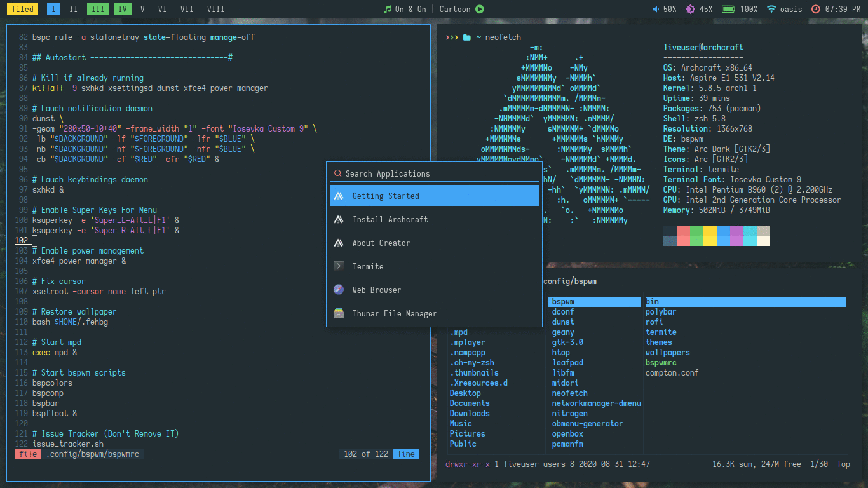Image resolution: width=868 pixels, height=488 pixels.
Task: Switch to workspace II
Action: click(74, 9)
